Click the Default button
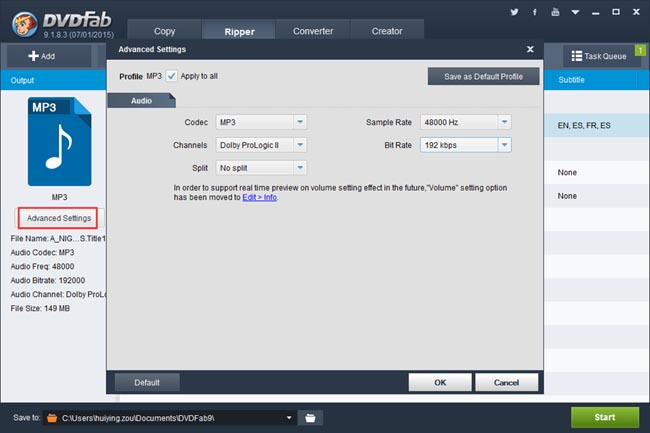Screen dimensions: 650x433 point(147,382)
